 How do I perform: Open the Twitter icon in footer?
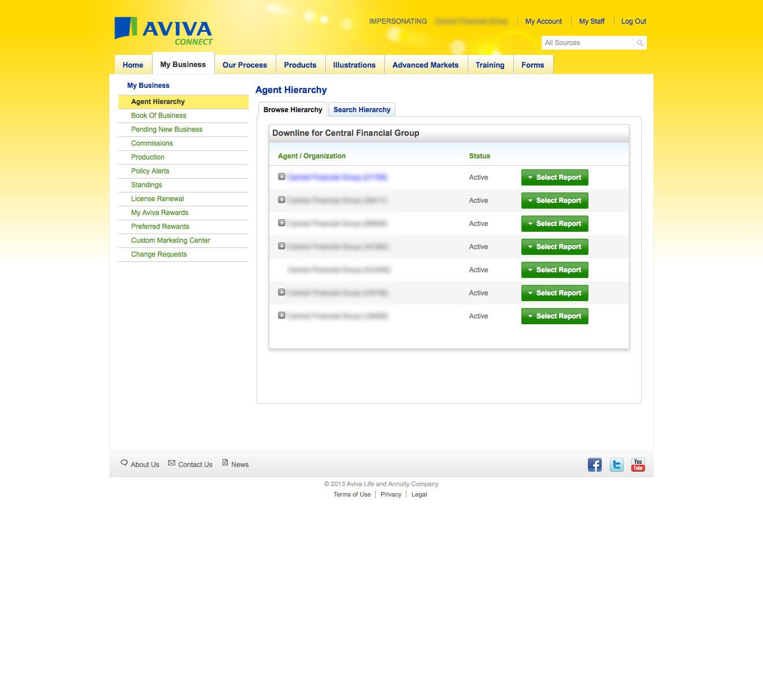[x=617, y=465]
